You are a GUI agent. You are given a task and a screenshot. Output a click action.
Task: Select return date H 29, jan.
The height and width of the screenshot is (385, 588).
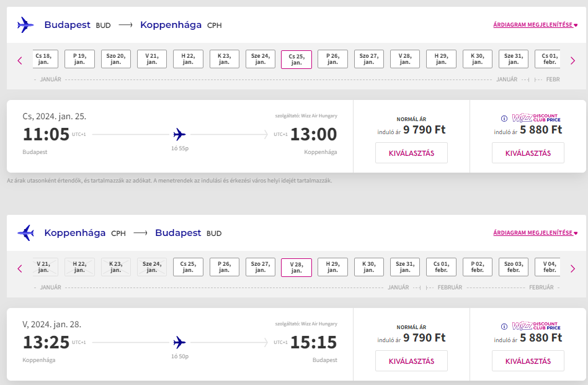click(x=332, y=267)
